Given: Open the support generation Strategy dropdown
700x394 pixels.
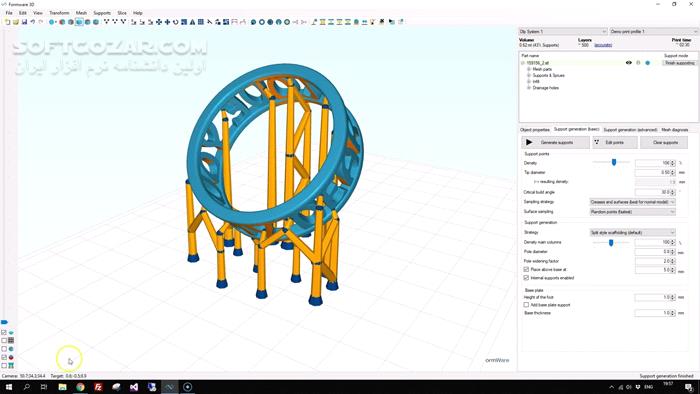Looking at the screenshot, I should coord(632,232).
